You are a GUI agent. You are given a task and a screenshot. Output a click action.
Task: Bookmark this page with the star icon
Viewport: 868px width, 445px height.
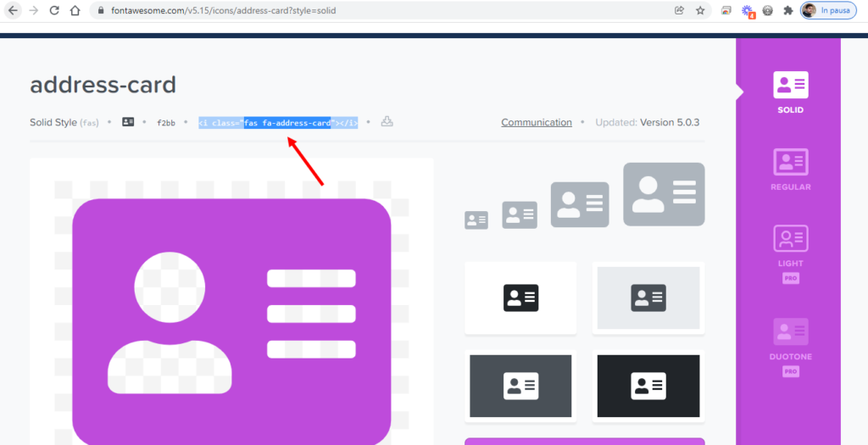point(700,11)
